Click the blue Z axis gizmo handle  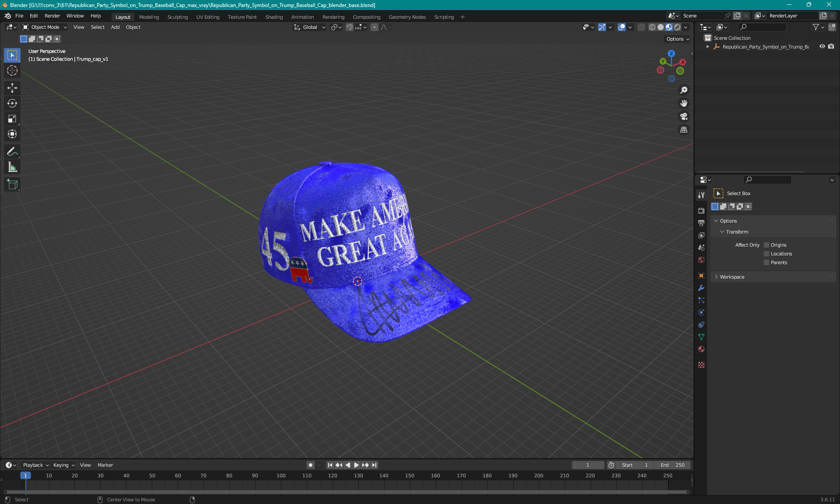[671, 53]
